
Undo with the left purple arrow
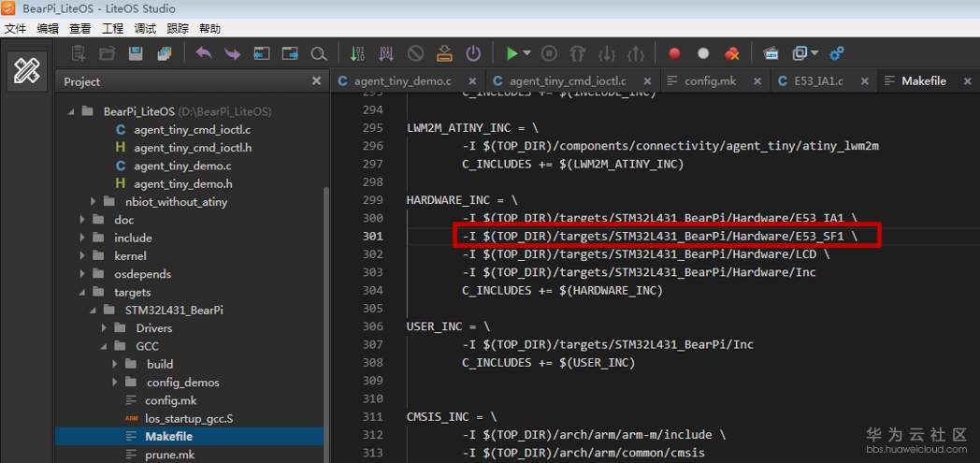[x=203, y=53]
